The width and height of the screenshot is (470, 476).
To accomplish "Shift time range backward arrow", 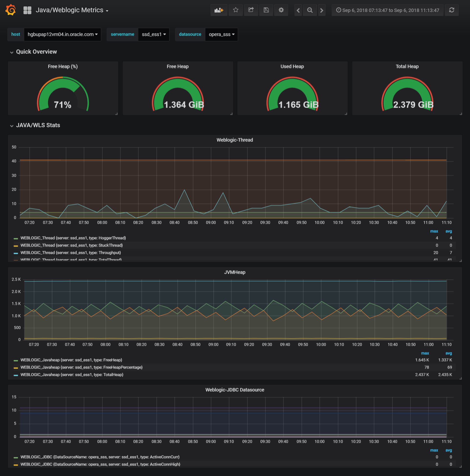I will (x=298, y=10).
